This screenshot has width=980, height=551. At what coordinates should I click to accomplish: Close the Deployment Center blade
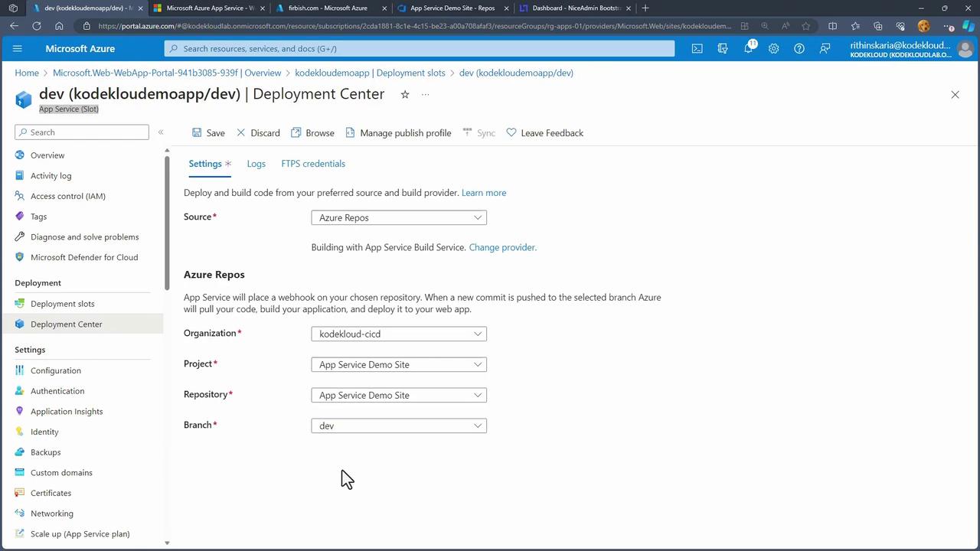(x=955, y=94)
